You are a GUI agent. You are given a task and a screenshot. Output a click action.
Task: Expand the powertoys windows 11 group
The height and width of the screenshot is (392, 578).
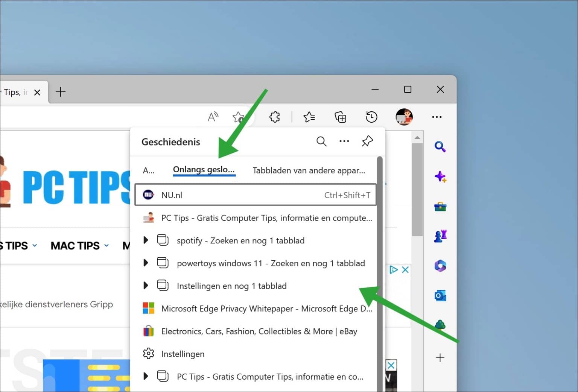tap(146, 263)
